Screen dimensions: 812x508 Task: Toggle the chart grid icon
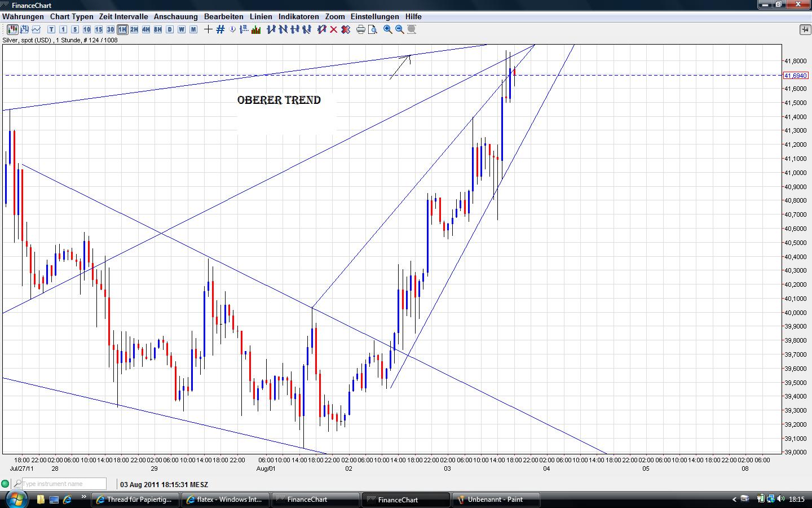pyautogui.click(x=220, y=29)
